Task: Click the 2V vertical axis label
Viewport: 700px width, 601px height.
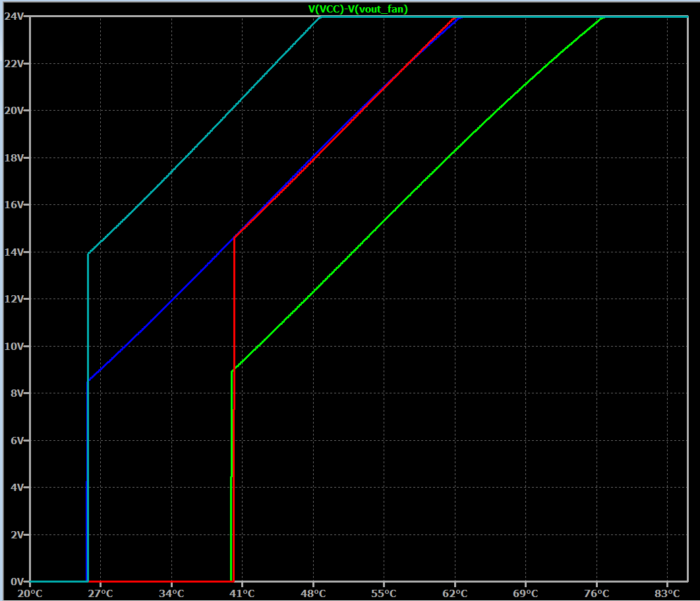Action: coord(17,534)
